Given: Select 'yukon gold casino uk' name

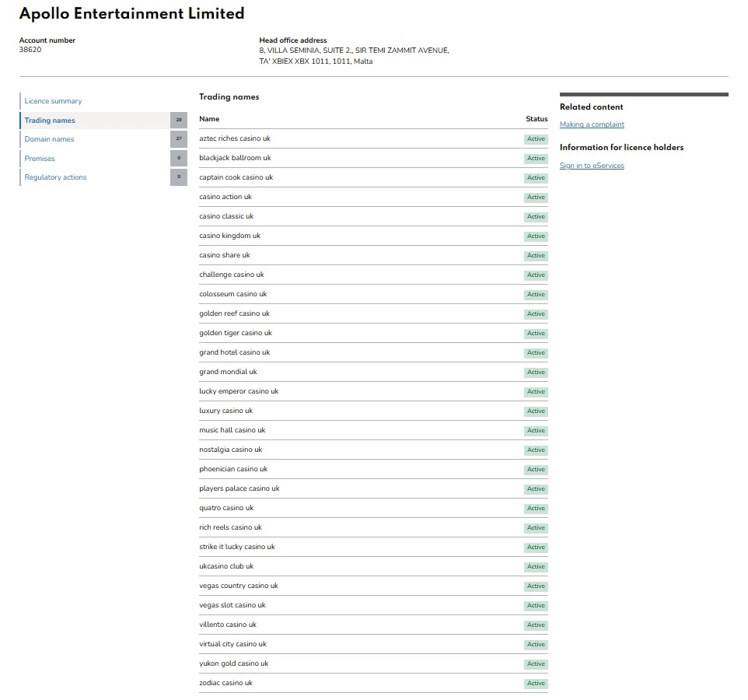Looking at the screenshot, I should [x=234, y=663].
